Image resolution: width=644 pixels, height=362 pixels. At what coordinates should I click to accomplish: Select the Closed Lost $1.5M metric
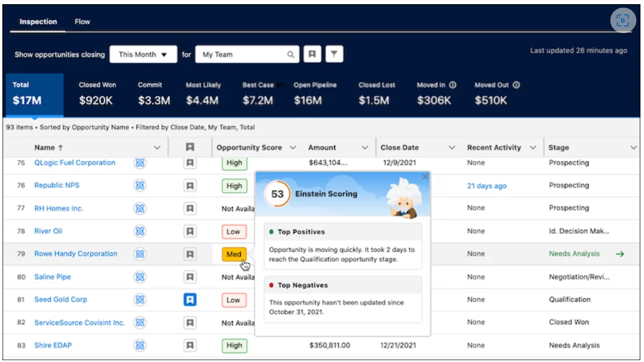coord(376,93)
